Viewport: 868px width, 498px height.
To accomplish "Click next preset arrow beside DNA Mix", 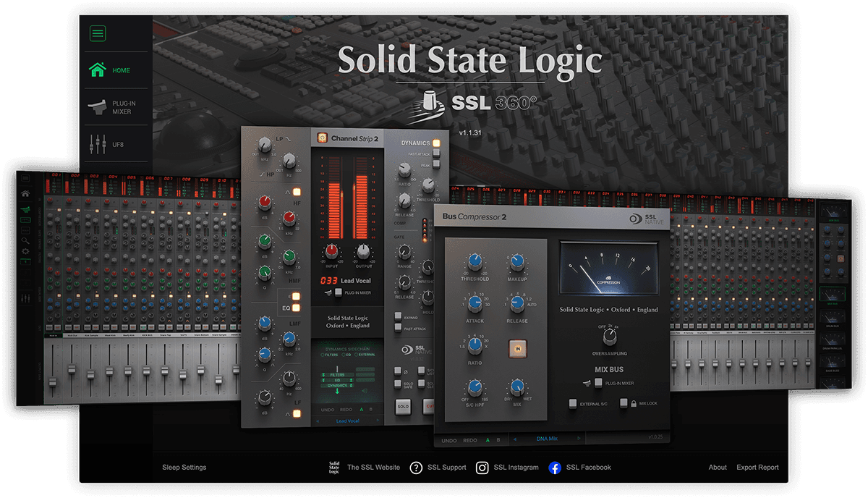I will coord(579,438).
